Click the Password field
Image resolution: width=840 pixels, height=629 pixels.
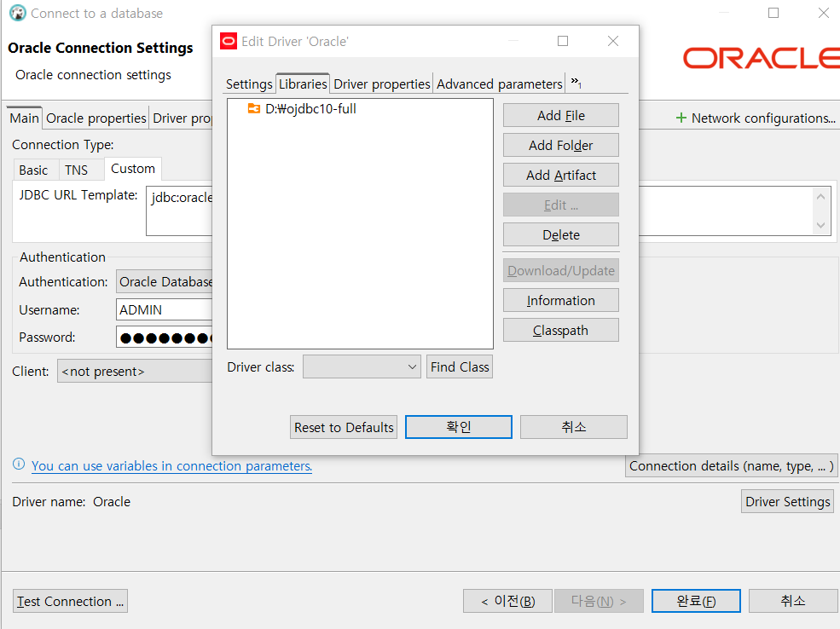point(165,338)
